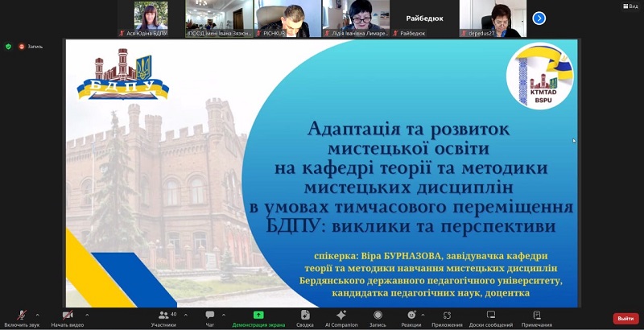Click the KTMTAD BSPU round logo

[x=539, y=76]
